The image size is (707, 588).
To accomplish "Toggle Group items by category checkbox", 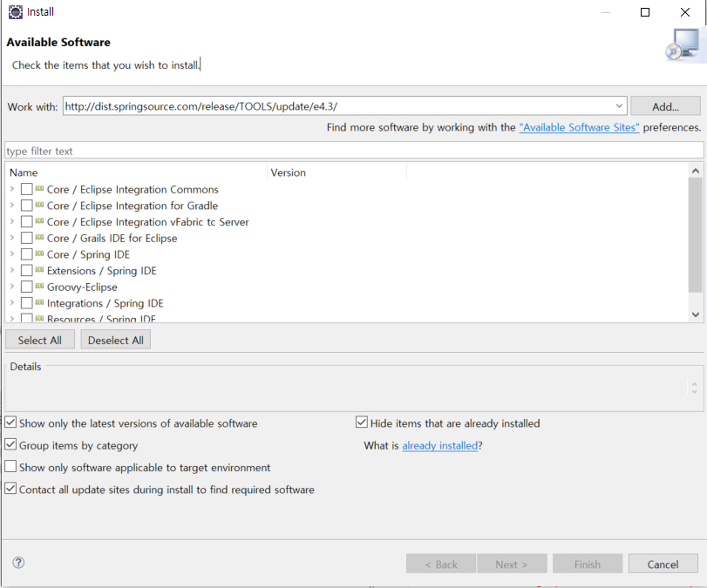I will pyautogui.click(x=10, y=444).
